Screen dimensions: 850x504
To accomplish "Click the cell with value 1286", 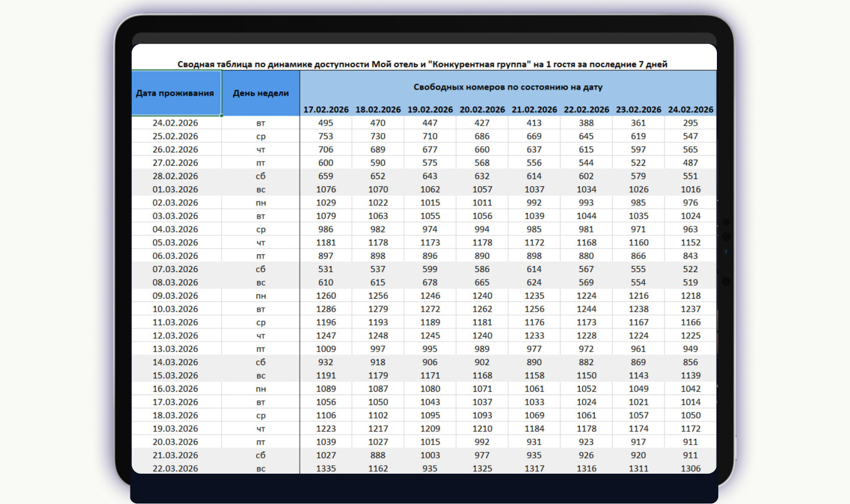I will click(x=326, y=309).
